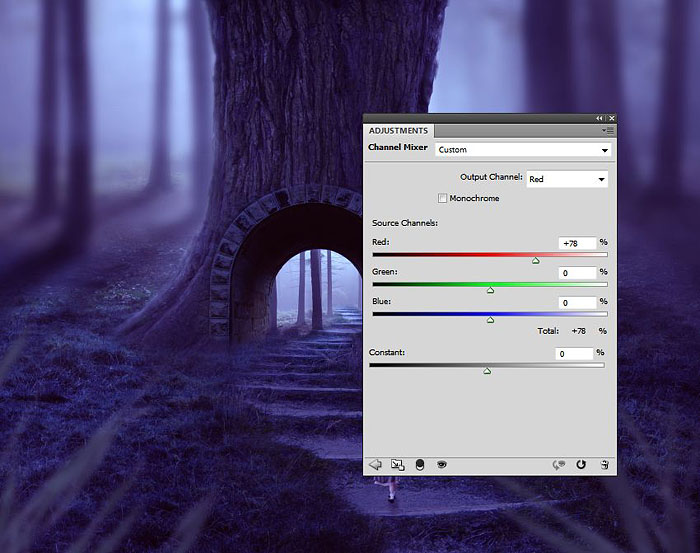This screenshot has width=700, height=553.
Task: Open the Adjustments panel flyout menu
Action: (x=607, y=130)
